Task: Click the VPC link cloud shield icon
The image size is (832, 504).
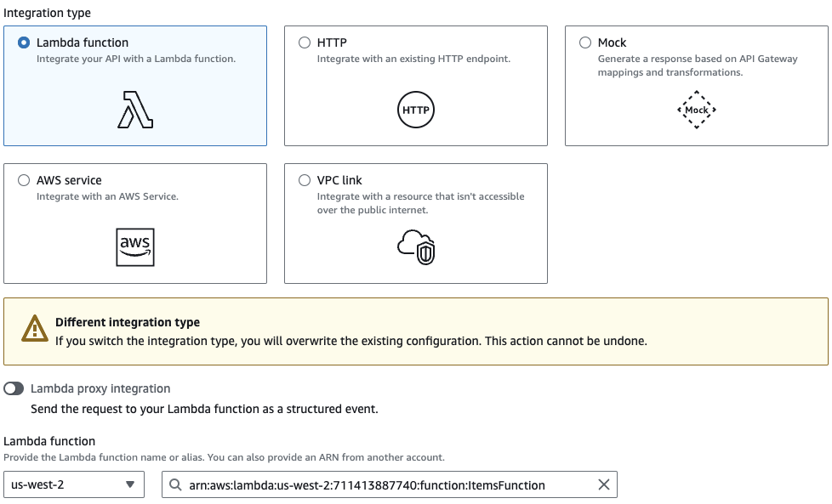Action: (415, 246)
